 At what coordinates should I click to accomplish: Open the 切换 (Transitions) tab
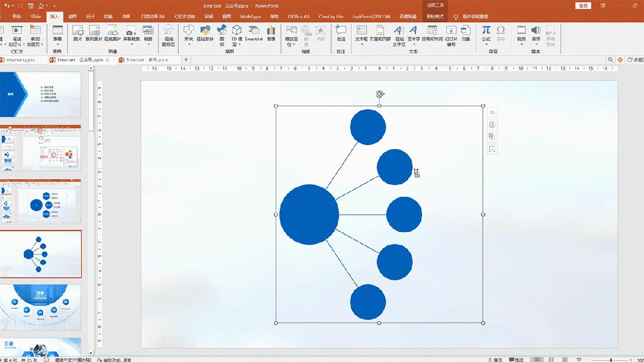(108, 17)
